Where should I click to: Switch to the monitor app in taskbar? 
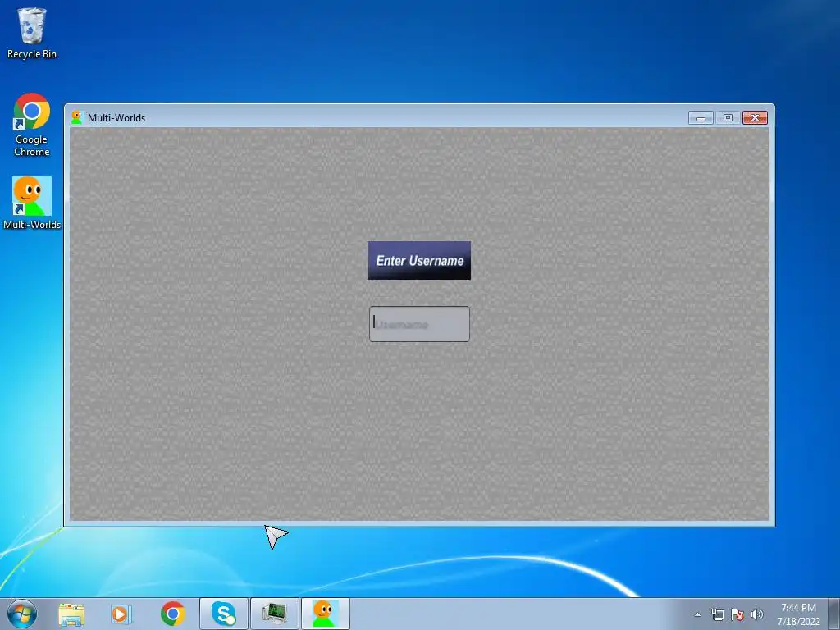tap(274, 614)
